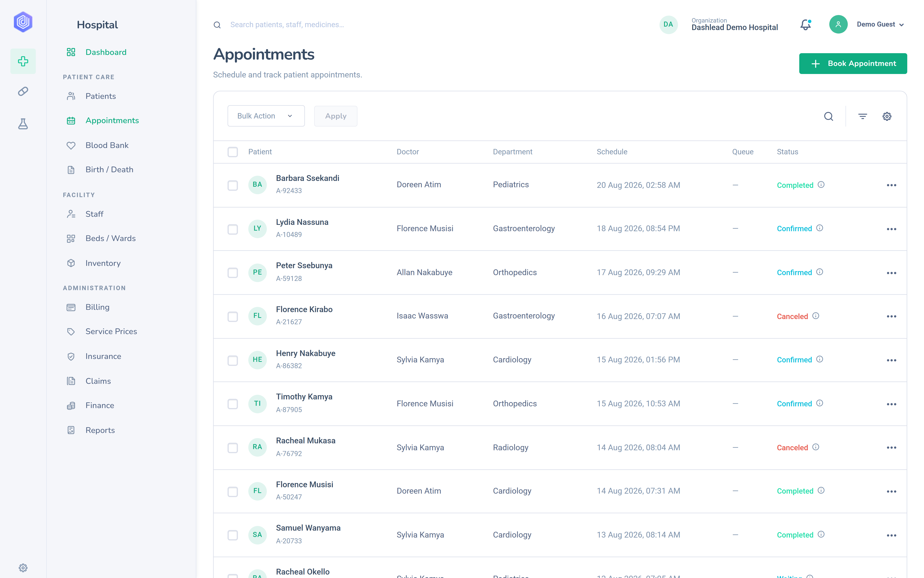Image resolution: width=924 pixels, height=578 pixels.
Task: Click the DA organization avatar
Action: click(669, 24)
